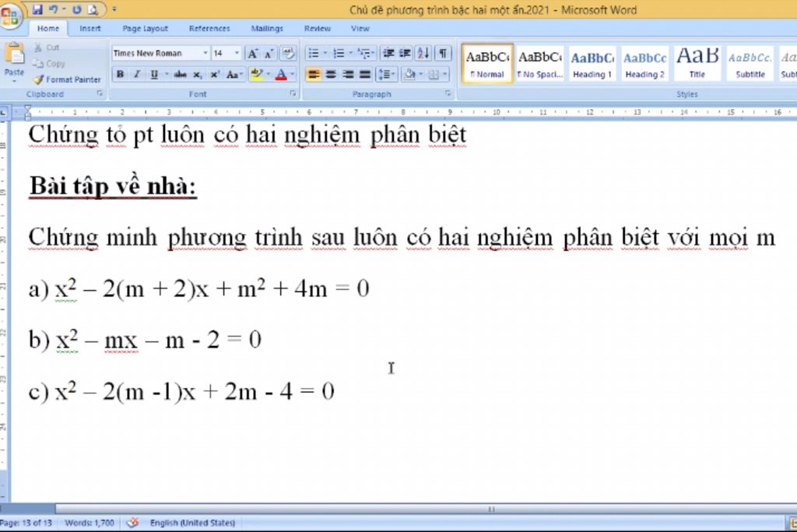
Task: Toggle strikethrough formatting
Action: [x=181, y=75]
